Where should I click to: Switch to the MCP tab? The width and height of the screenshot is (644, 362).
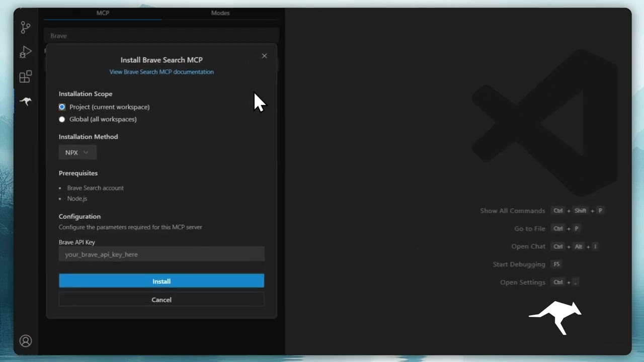[x=103, y=13]
